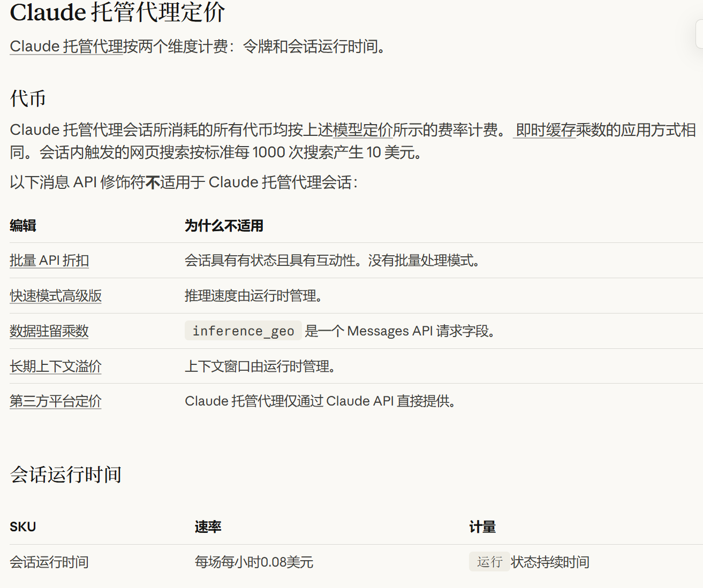Open the 长期上下文溢价 link
703x588 pixels.
(55, 366)
